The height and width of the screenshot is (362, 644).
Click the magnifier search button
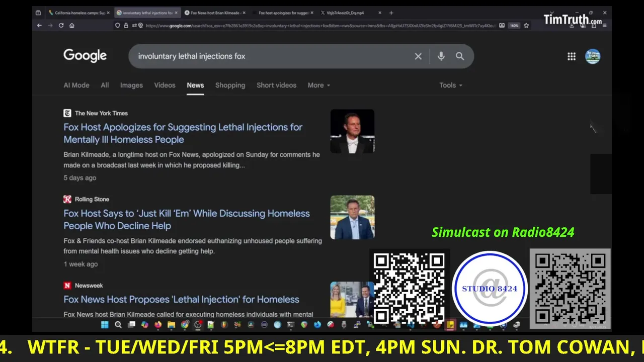[460, 56]
